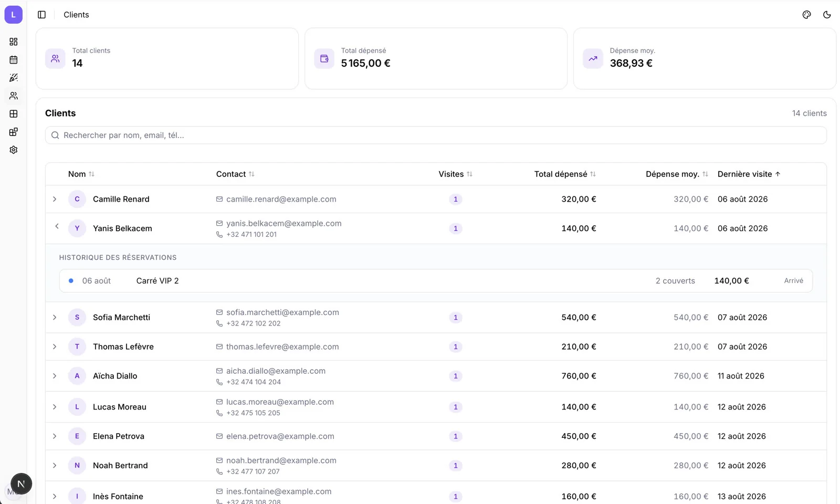840x504 pixels.
Task: Click the Clients breadcrumb title
Action: click(76, 15)
